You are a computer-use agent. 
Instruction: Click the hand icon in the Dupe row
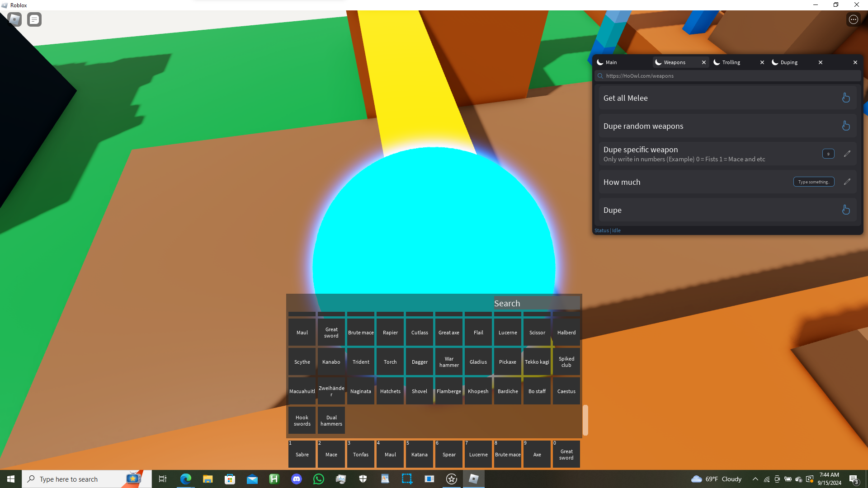pos(846,210)
